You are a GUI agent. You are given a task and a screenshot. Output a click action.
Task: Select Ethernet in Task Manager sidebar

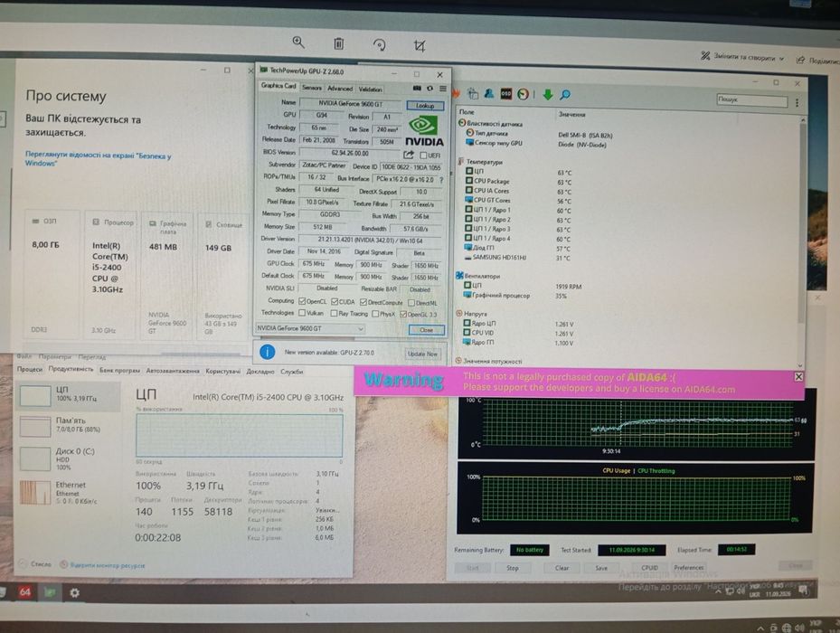click(x=68, y=492)
